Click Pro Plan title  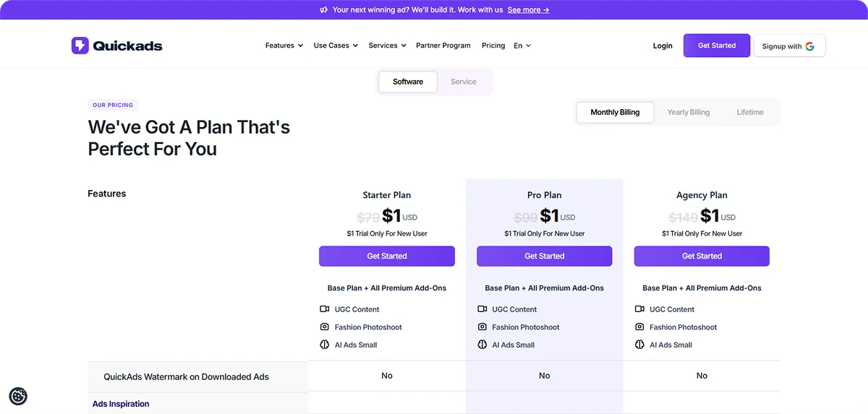[x=545, y=195]
